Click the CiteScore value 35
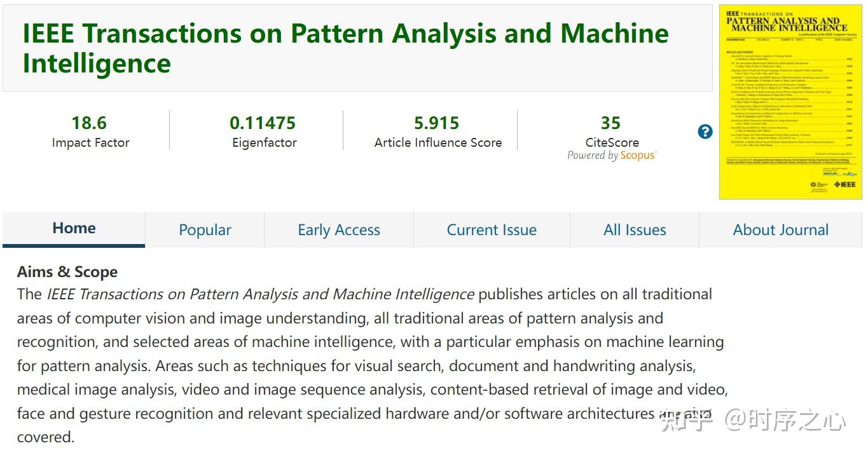This screenshot has width=868, height=455. tap(610, 123)
